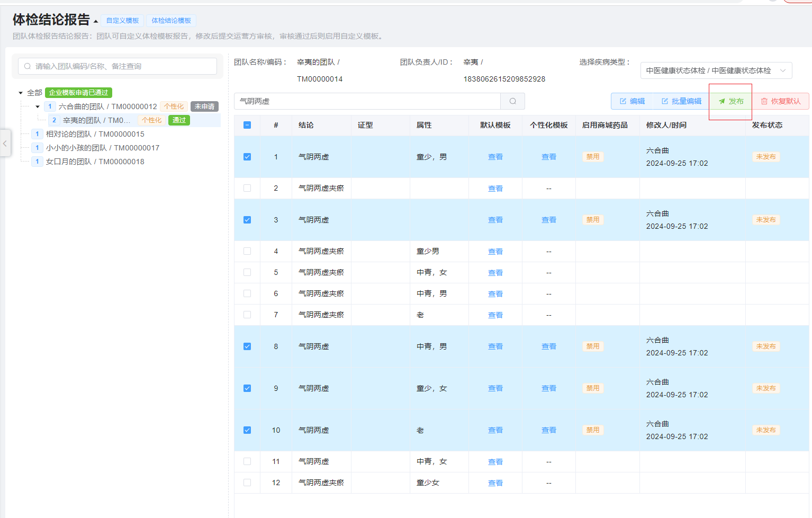
Task: Uncheck the checkbox for row 3
Action: [247, 220]
